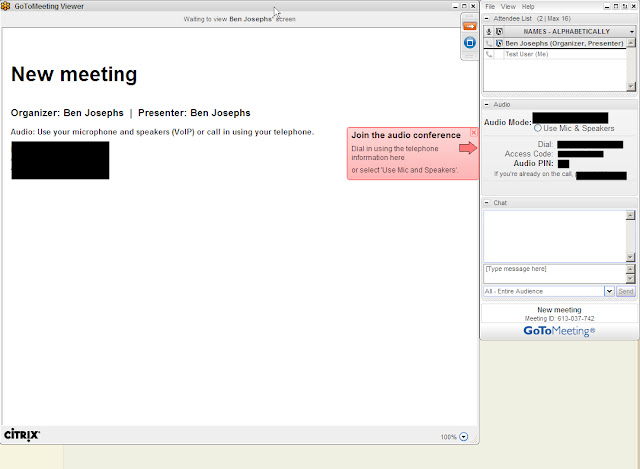Click the GoToMeeting Viewer title bar icon
640x469 pixels.
tap(5, 6)
